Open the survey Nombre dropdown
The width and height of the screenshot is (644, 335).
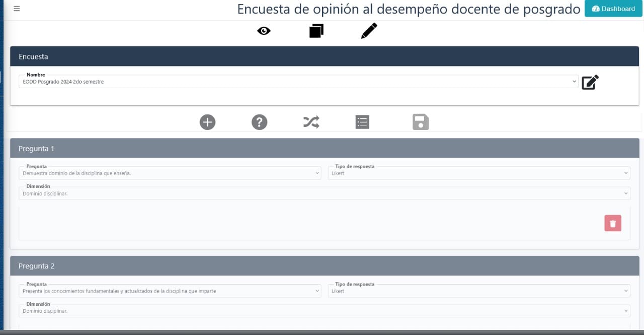(298, 82)
